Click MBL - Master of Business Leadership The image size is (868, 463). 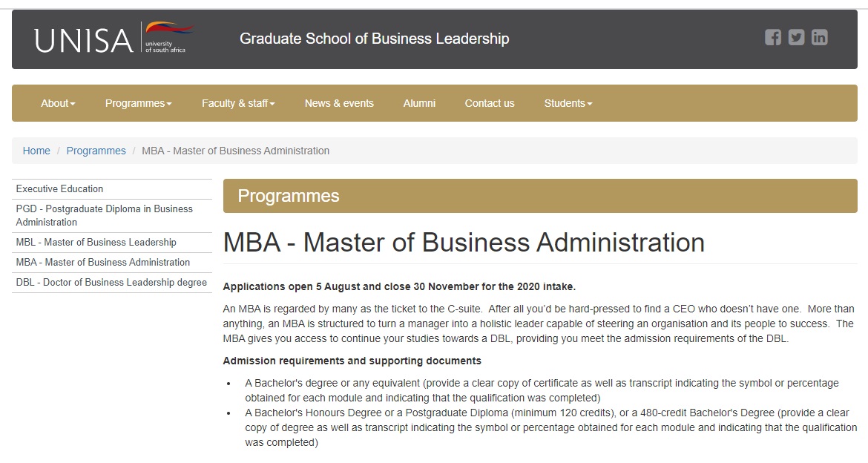pos(96,242)
